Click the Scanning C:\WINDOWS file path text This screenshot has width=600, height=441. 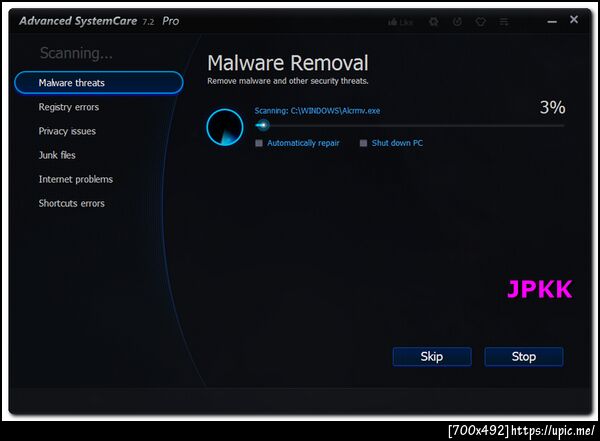317,111
